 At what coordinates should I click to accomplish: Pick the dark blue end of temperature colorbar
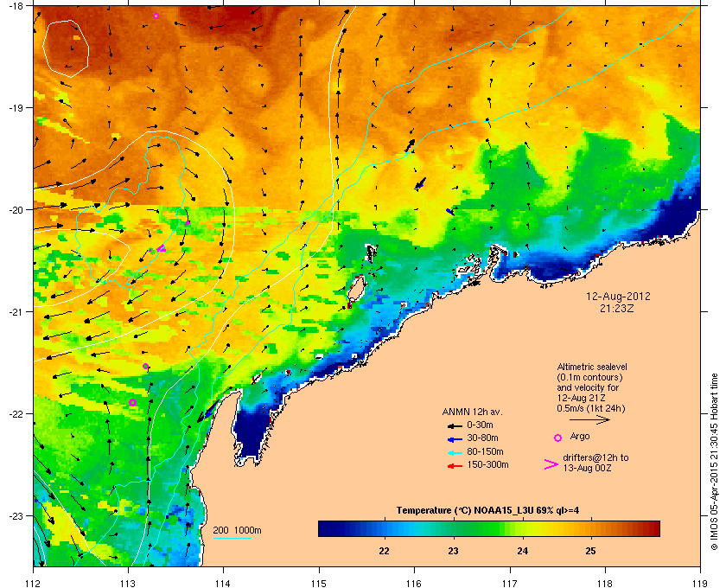(325, 528)
